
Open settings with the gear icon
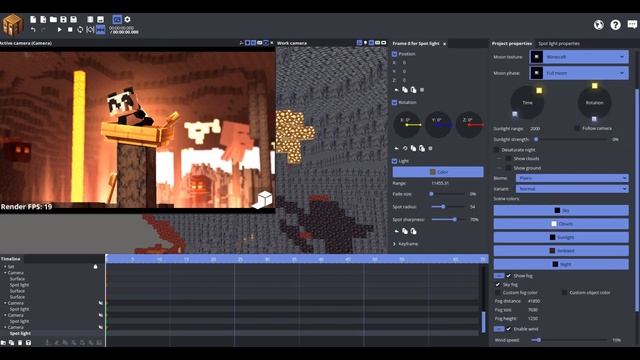(127, 19)
